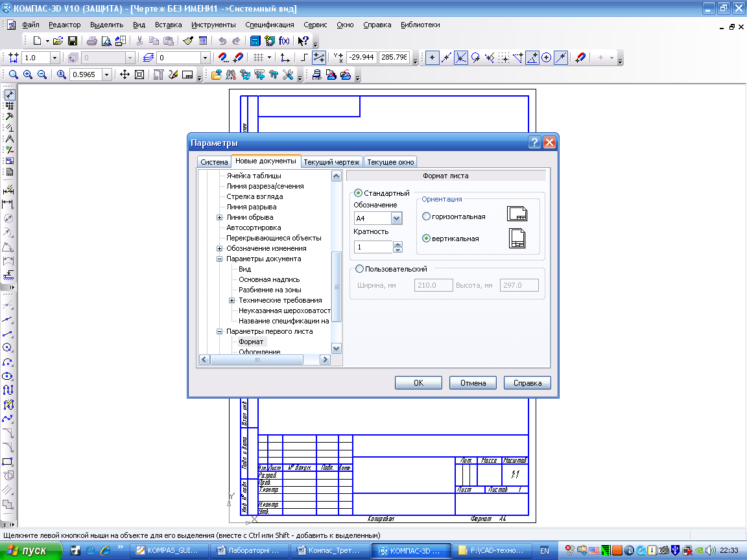The height and width of the screenshot is (560, 747).
Task: Choose горизонтальная orientation
Action: pyautogui.click(x=427, y=216)
